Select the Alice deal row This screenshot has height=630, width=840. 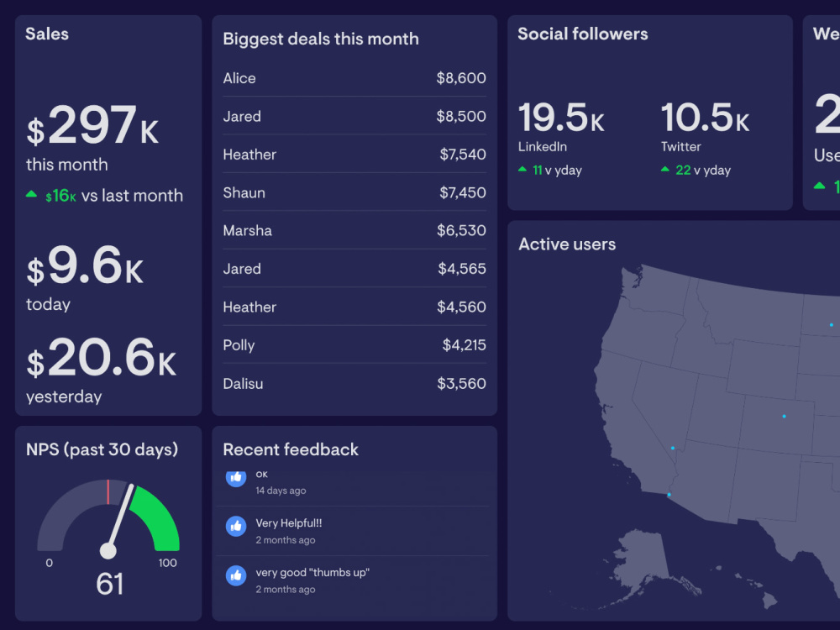(354, 78)
